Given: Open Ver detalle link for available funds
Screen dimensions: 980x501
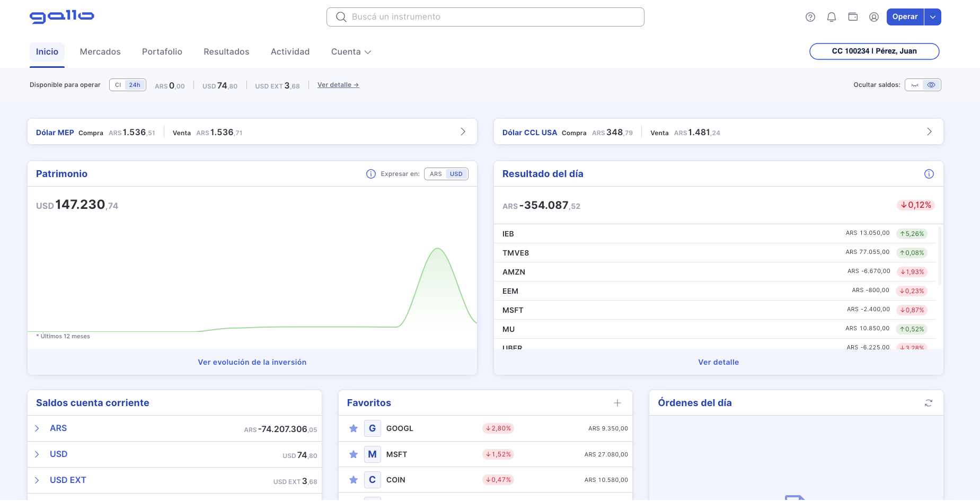Looking at the screenshot, I should coord(338,85).
